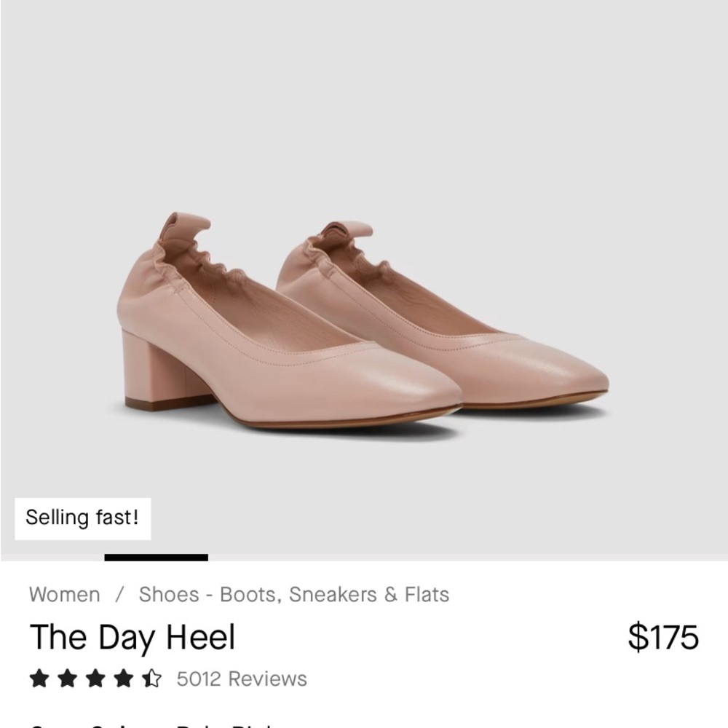Select the half-filled fifth star
This screenshot has width=728, height=728.
pos(151,678)
